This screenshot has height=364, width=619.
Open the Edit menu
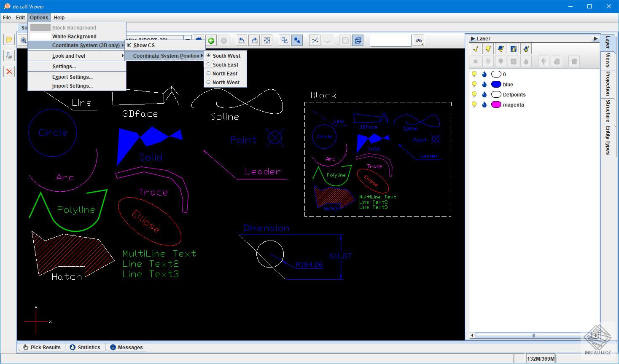click(20, 18)
